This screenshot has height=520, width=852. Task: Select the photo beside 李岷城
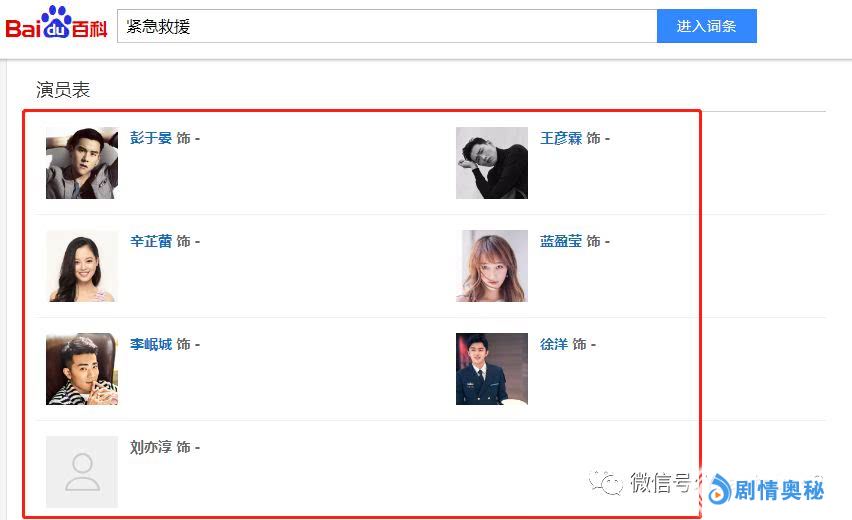[x=82, y=369]
